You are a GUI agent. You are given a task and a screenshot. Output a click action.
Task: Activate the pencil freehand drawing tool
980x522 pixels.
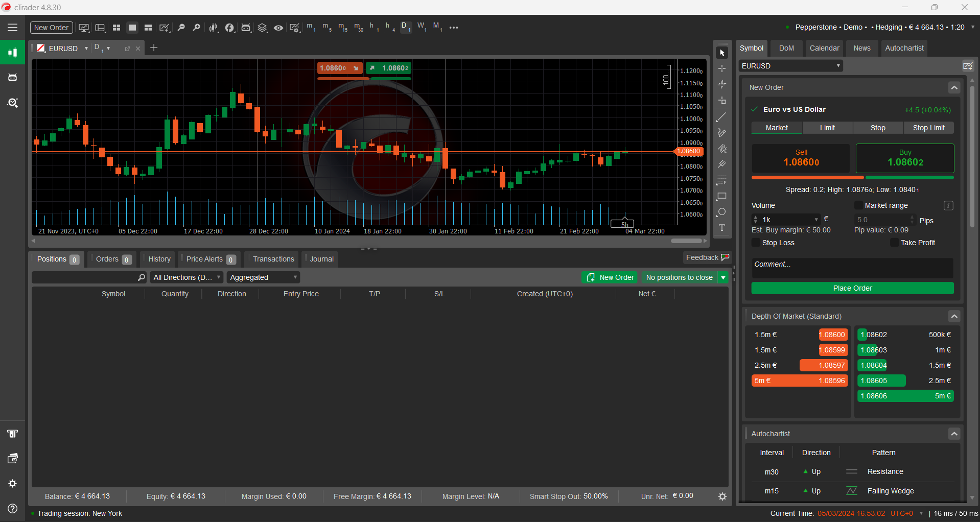[722, 133]
